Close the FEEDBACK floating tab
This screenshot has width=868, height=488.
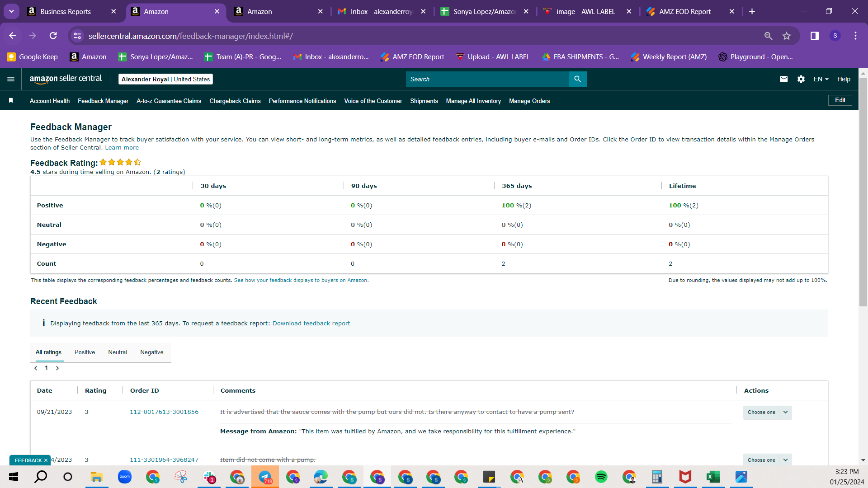(x=46, y=460)
